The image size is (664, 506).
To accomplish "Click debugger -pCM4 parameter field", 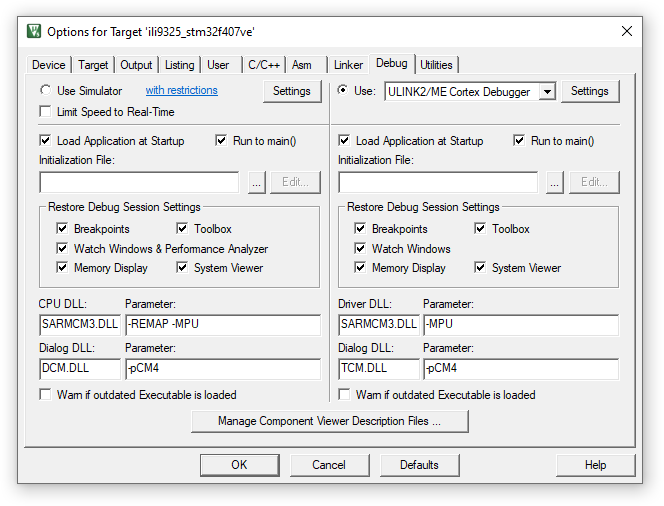I will click(521, 368).
